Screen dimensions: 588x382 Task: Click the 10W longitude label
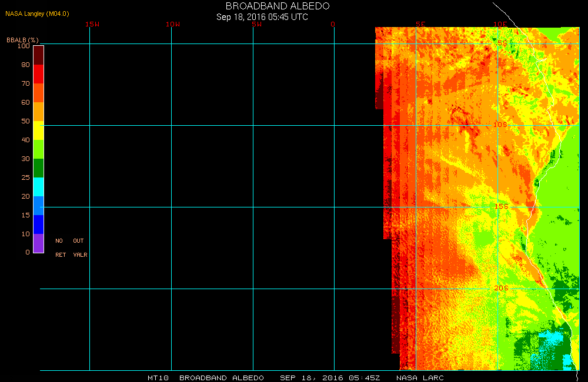173,24
